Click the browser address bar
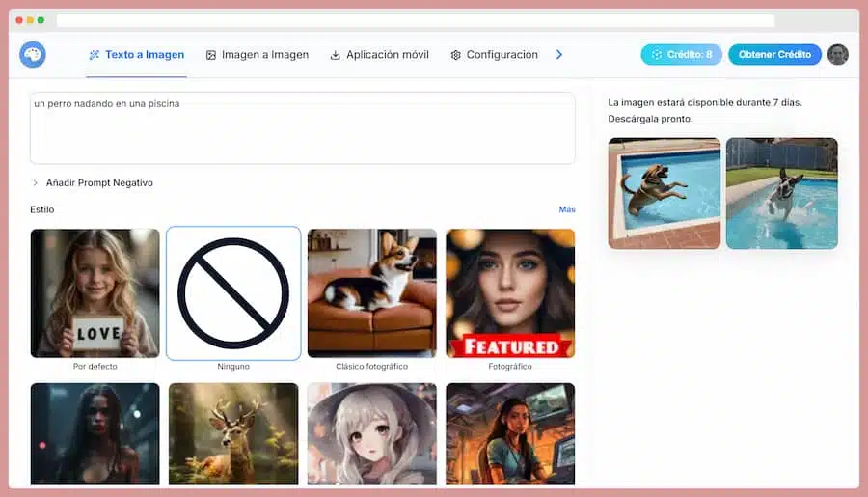 tap(415, 20)
